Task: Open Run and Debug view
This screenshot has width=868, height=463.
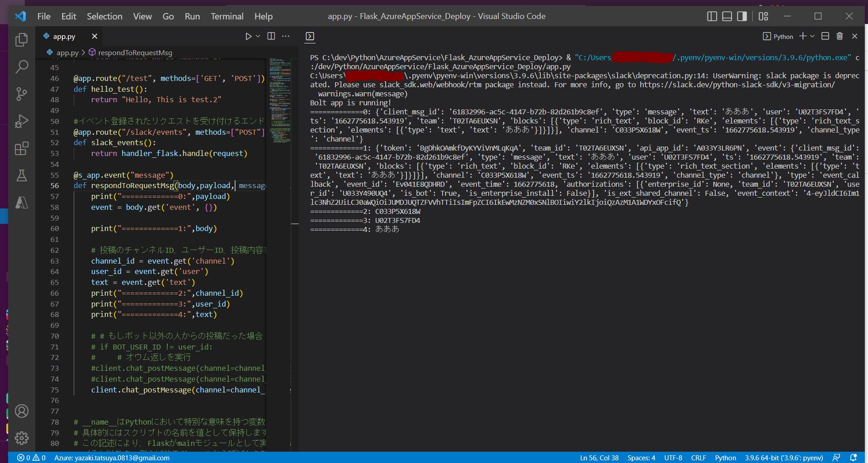Action: click(21, 121)
